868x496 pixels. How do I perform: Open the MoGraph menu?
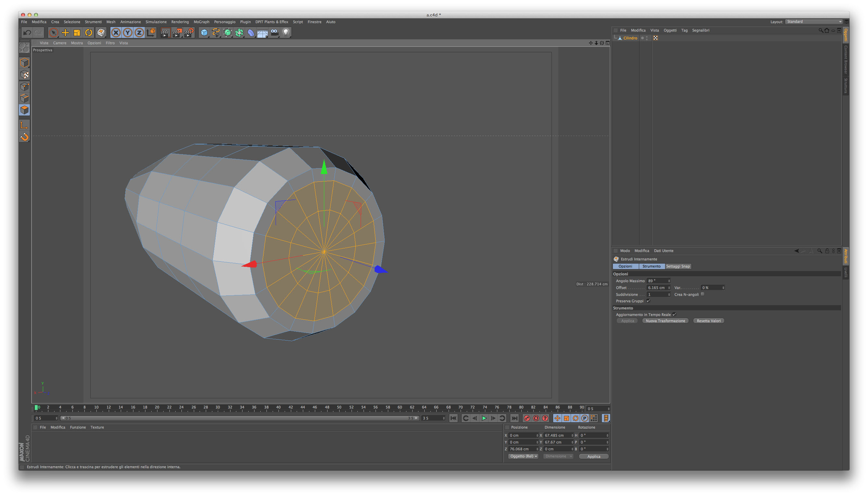coord(201,22)
